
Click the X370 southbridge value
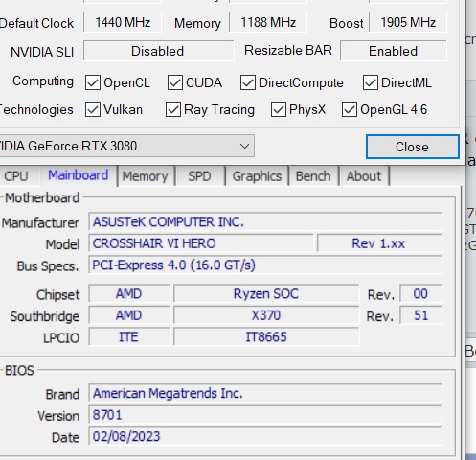[266, 315]
